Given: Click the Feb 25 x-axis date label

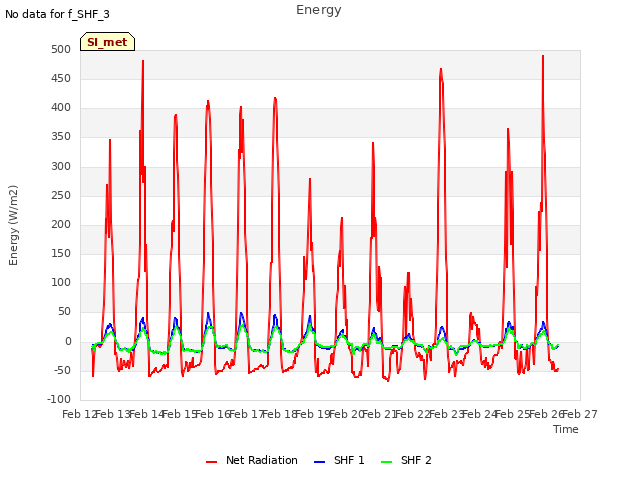Looking at the screenshot, I should pos(513,414).
